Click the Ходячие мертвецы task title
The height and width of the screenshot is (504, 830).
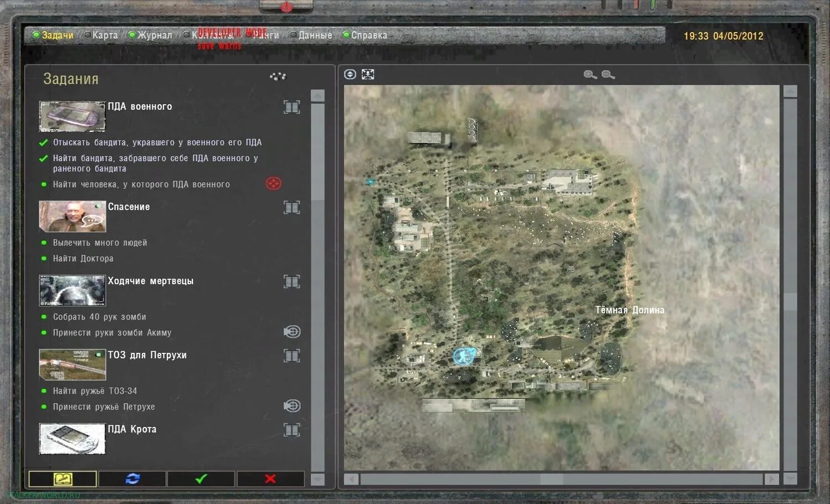151,281
